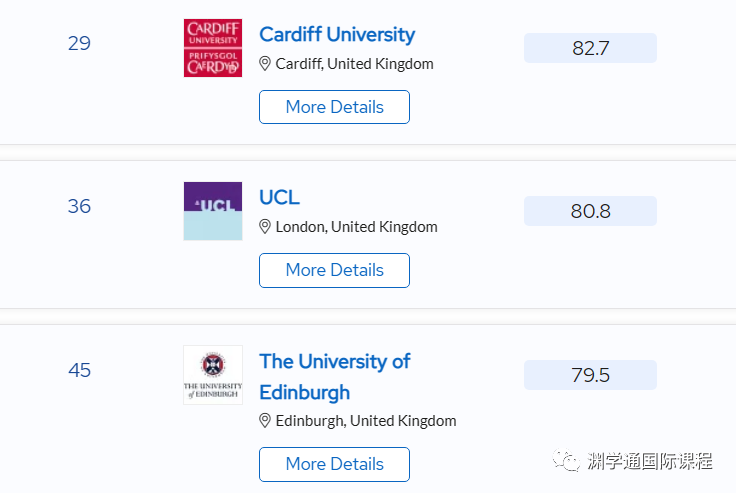Click the Cardiff, United Kingdom location text
This screenshot has width=736, height=493.
[x=354, y=64]
